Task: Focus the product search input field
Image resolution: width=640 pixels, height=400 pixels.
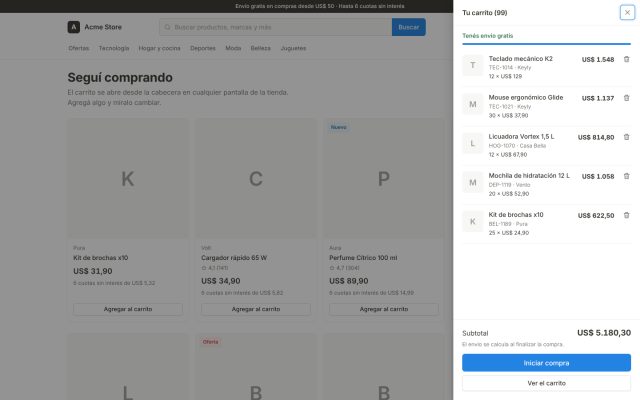Action: tap(276, 27)
